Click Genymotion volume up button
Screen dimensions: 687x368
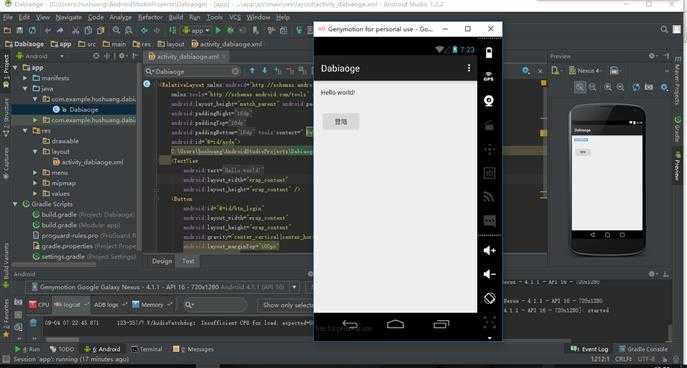pyautogui.click(x=489, y=250)
